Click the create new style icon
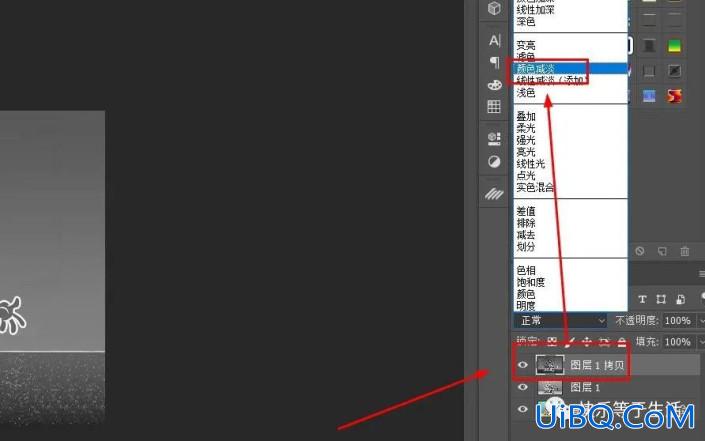 tap(662, 251)
